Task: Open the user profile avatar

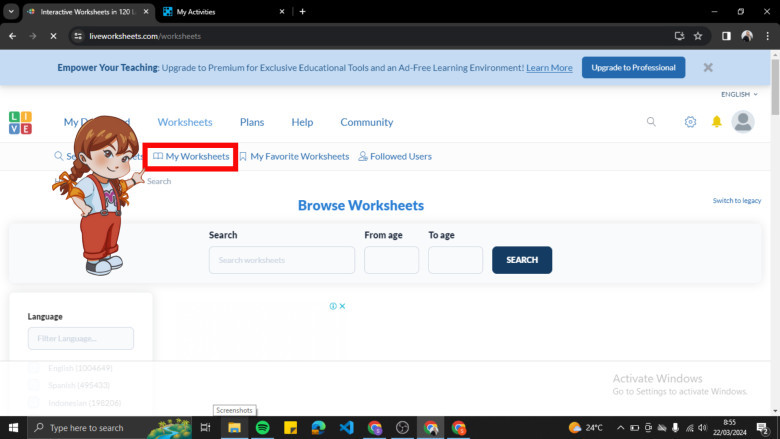Action: click(743, 122)
